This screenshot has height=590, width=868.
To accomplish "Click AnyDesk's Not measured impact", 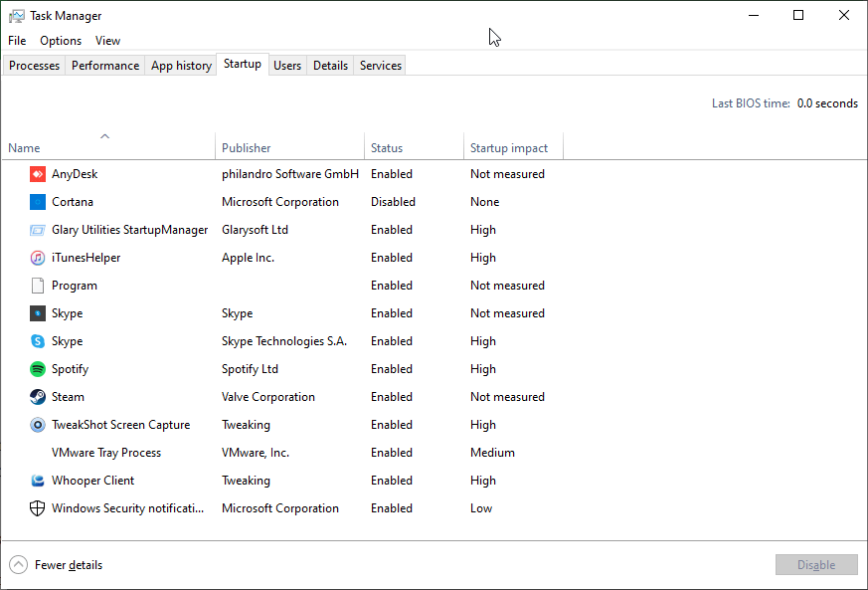I will point(507,174).
